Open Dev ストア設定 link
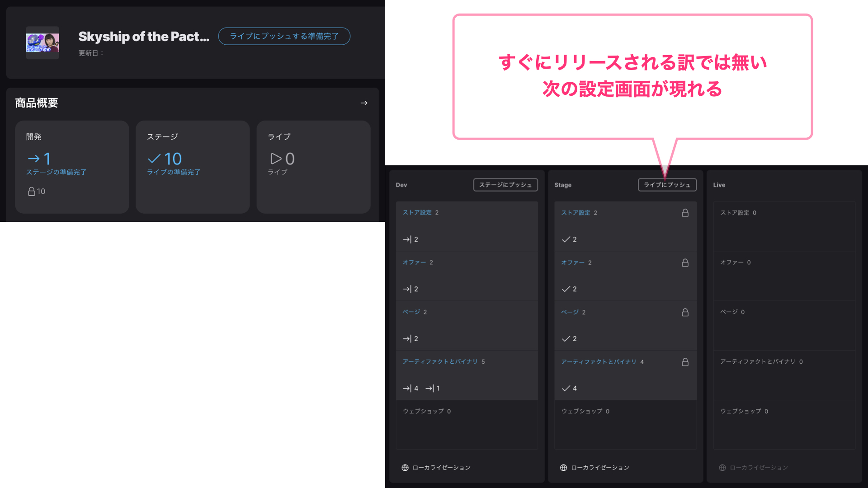The width and height of the screenshot is (868, 488). coord(417,212)
